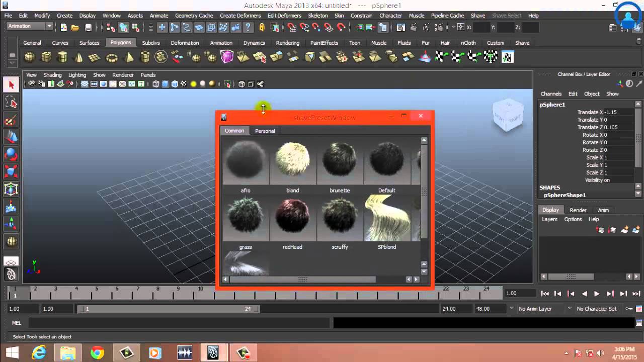Switch to the Personal tab in shavePresetWindow
644x362 pixels.
click(x=265, y=131)
